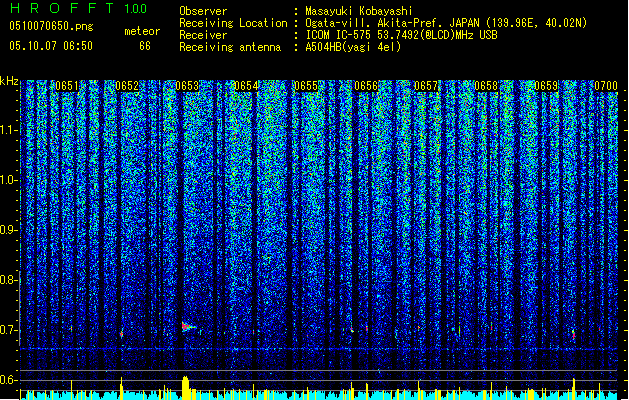Select the A504HB(yagi 4el) antenna text
Screen dimensions: 629x400
click(x=353, y=47)
